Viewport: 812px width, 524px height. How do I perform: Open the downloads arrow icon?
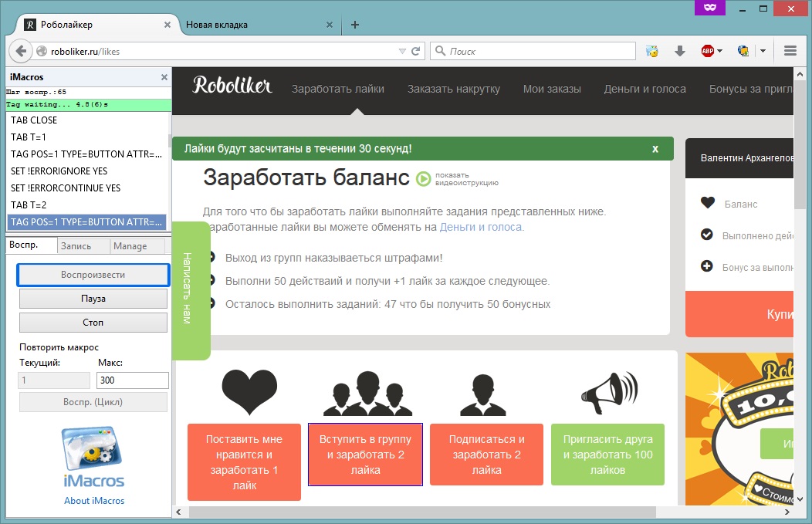tap(680, 52)
